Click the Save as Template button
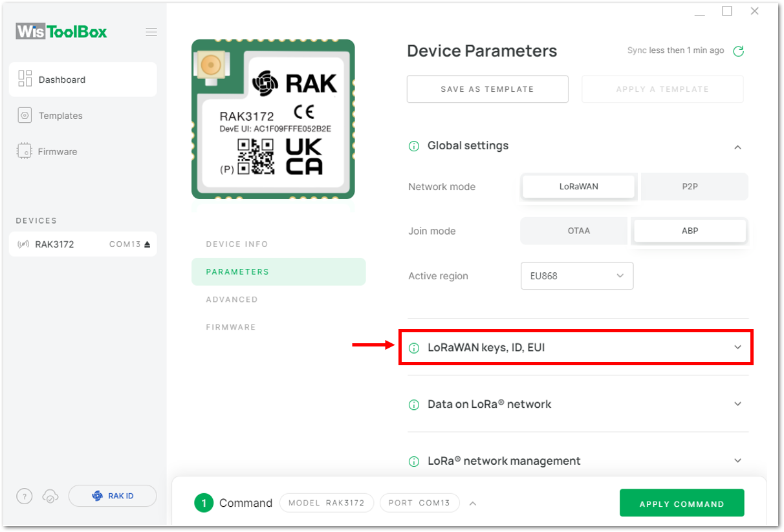 [488, 89]
